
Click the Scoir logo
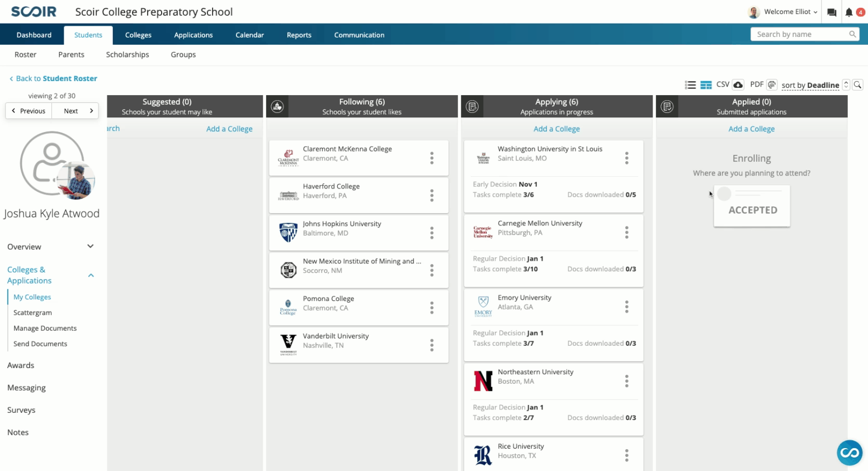(34, 12)
